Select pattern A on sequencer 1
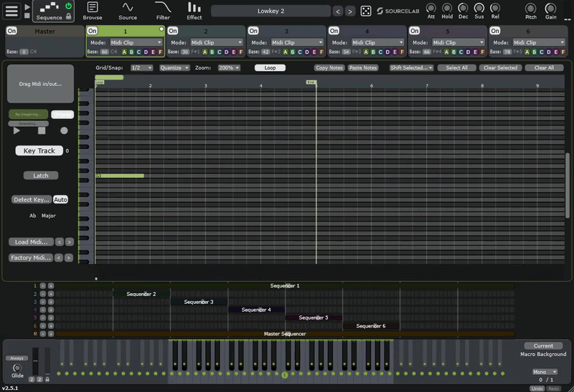574x392 pixels. coord(124,52)
